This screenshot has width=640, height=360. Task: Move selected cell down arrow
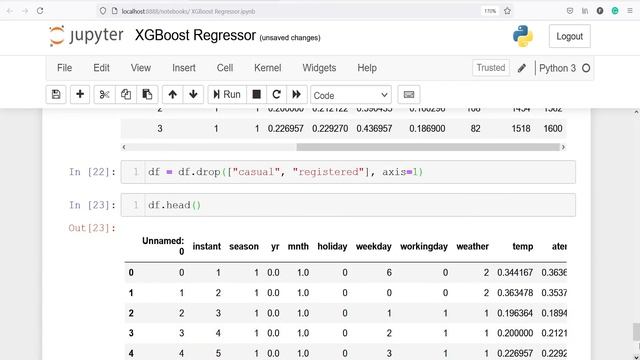pyautogui.click(x=193, y=95)
